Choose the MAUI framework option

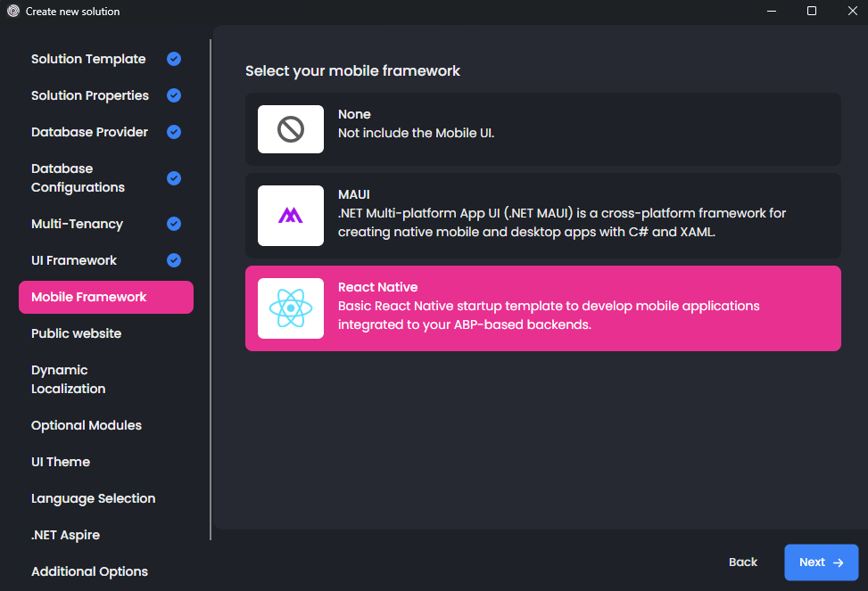point(542,215)
